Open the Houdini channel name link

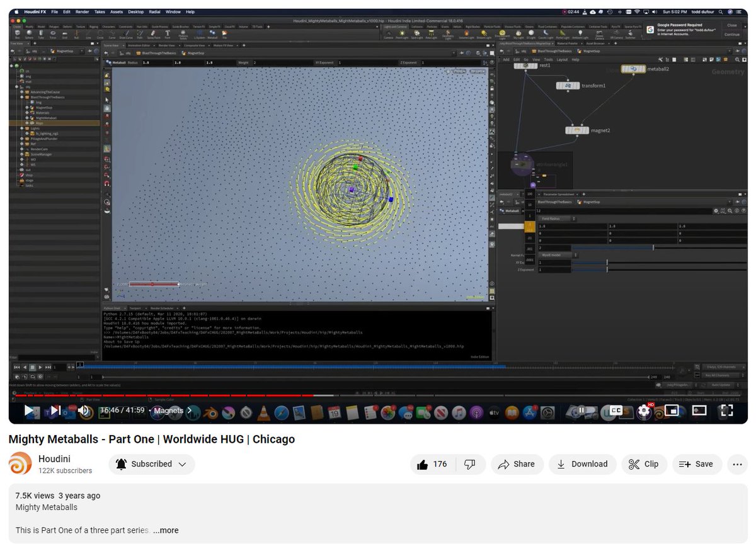point(54,458)
